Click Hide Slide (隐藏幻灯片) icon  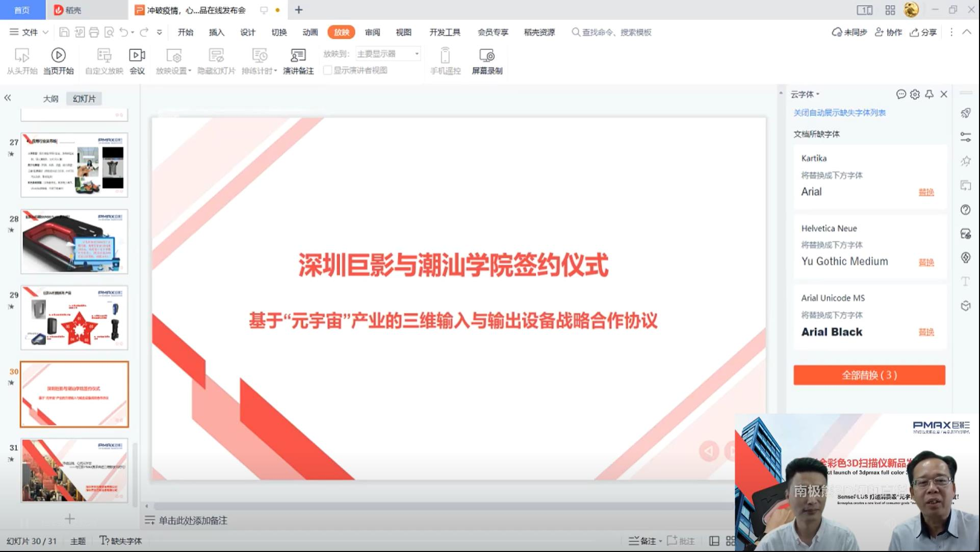(216, 61)
